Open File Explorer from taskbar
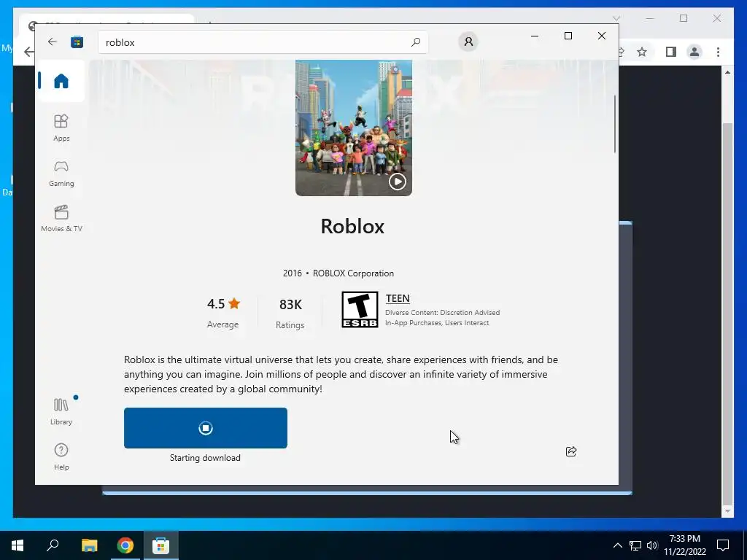 [x=89, y=545]
